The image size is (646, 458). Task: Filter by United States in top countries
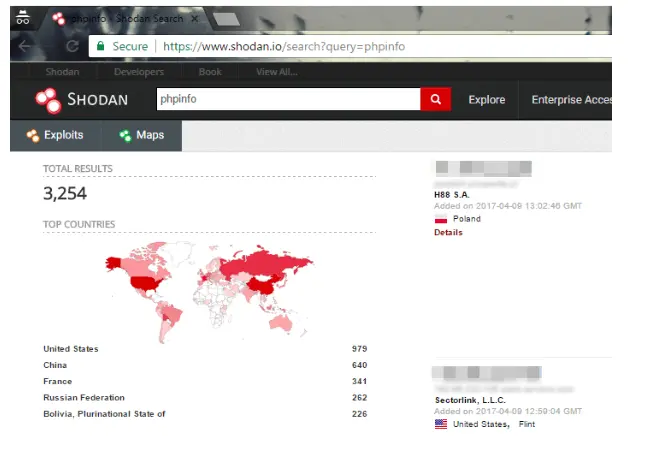point(71,349)
